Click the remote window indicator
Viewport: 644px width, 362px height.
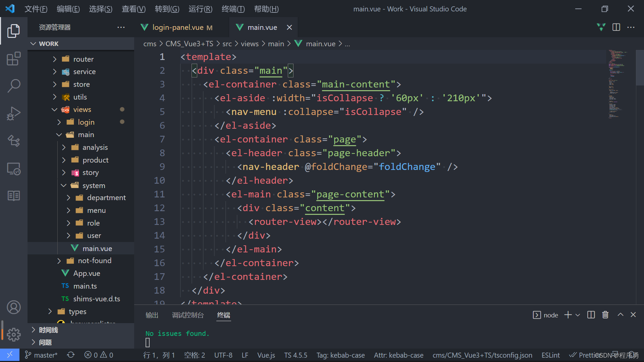[x=10, y=355]
